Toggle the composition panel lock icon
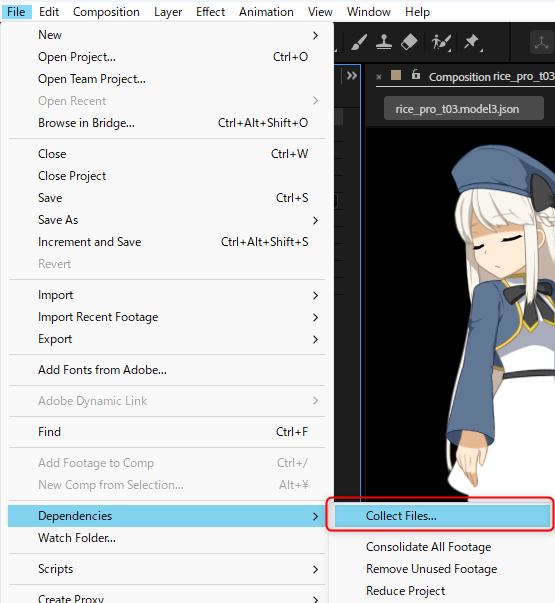 pos(415,74)
